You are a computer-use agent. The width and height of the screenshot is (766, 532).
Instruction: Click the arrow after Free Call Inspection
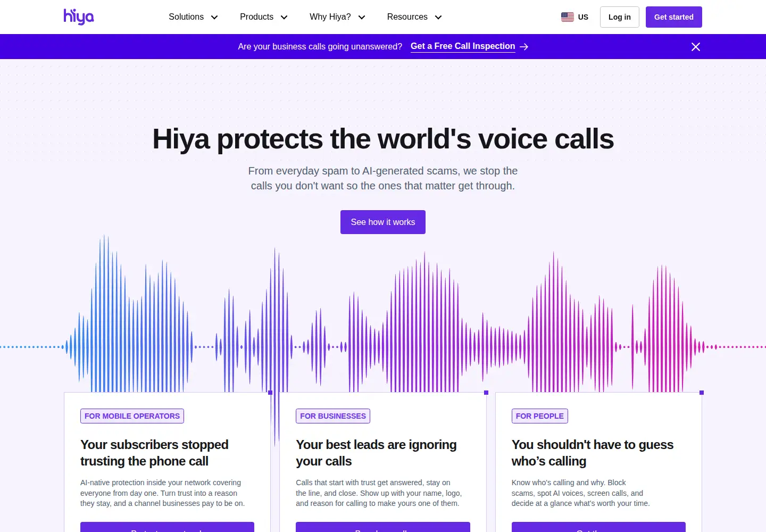pos(524,47)
